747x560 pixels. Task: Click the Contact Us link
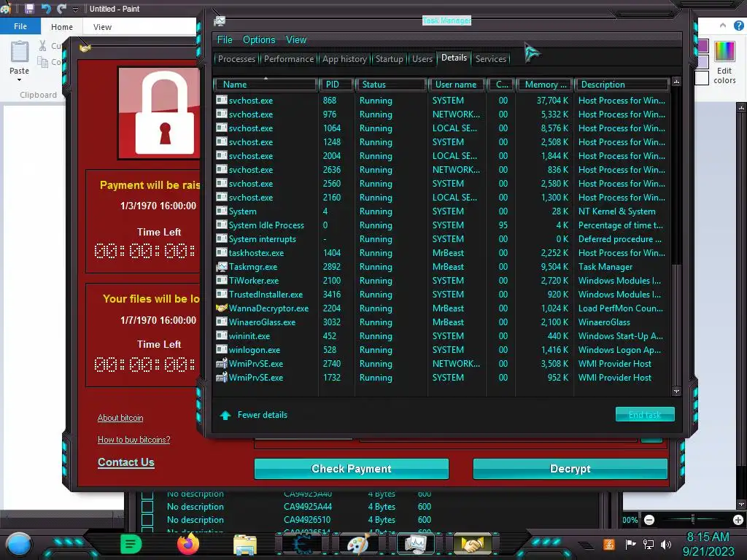pyautogui.click(x=125, y=462)
